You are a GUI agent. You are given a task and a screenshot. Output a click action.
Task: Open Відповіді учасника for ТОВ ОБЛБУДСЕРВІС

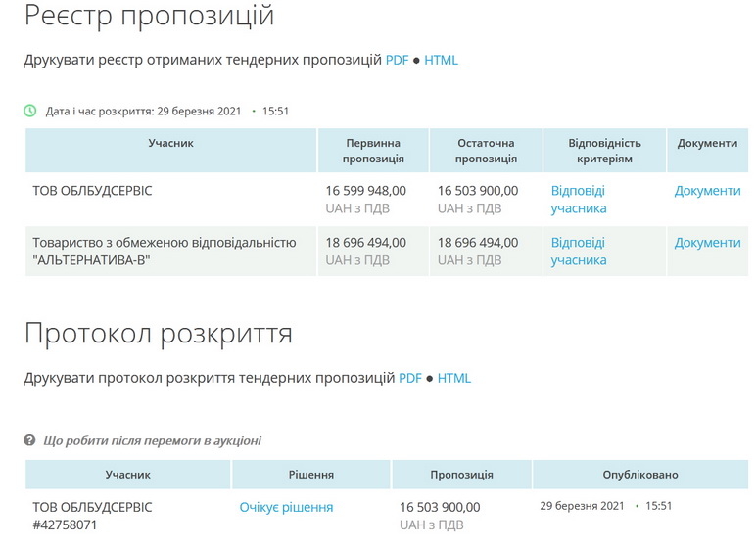(578, 200)
